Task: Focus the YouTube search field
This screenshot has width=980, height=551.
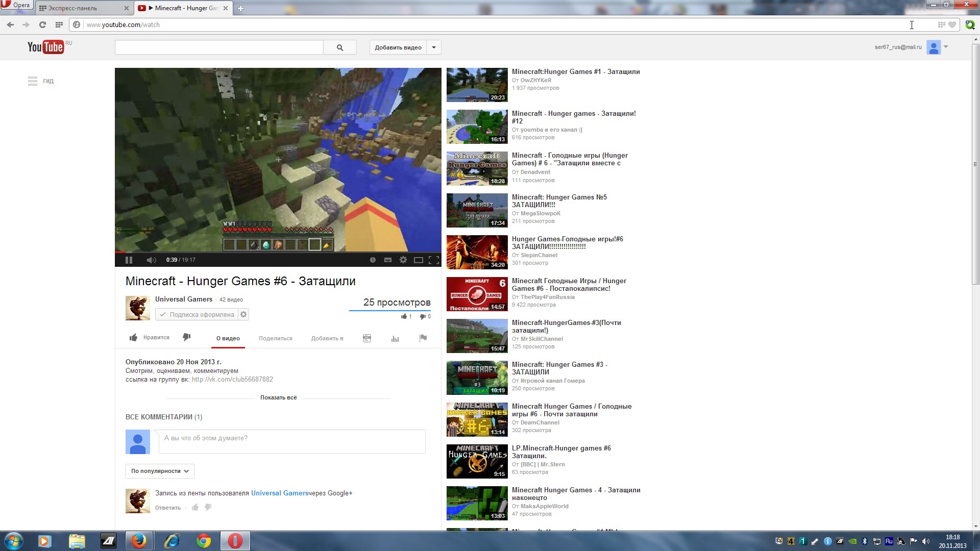Action: tap(219, 47)
